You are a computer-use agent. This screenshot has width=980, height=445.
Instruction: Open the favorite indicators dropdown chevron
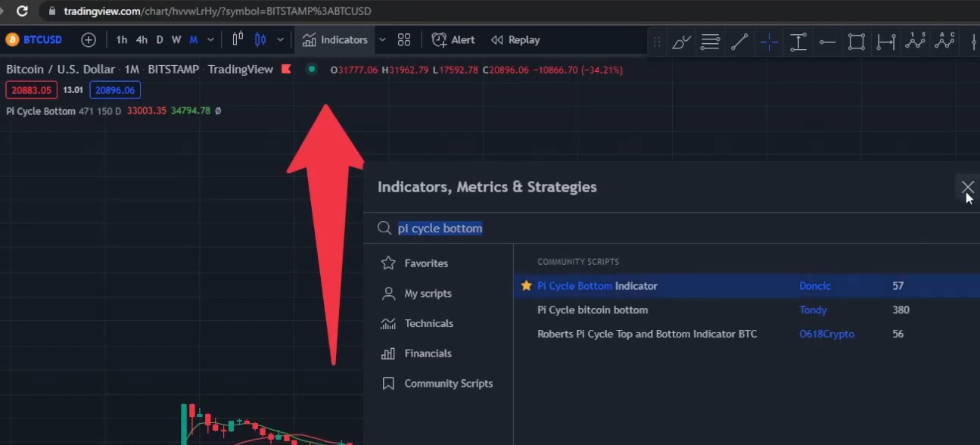click(x=382, y=40)
